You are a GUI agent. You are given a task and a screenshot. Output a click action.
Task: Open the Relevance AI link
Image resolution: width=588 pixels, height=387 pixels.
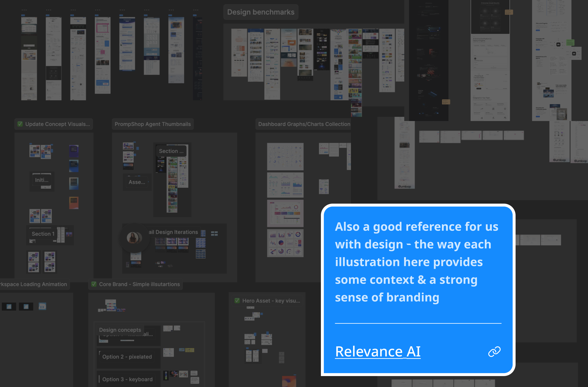(x=377, y=351)
